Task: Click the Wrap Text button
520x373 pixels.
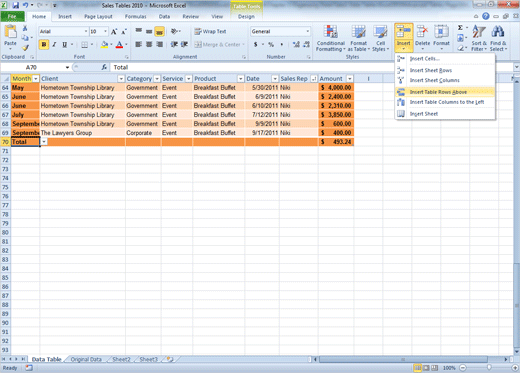Action: [210, 31]
